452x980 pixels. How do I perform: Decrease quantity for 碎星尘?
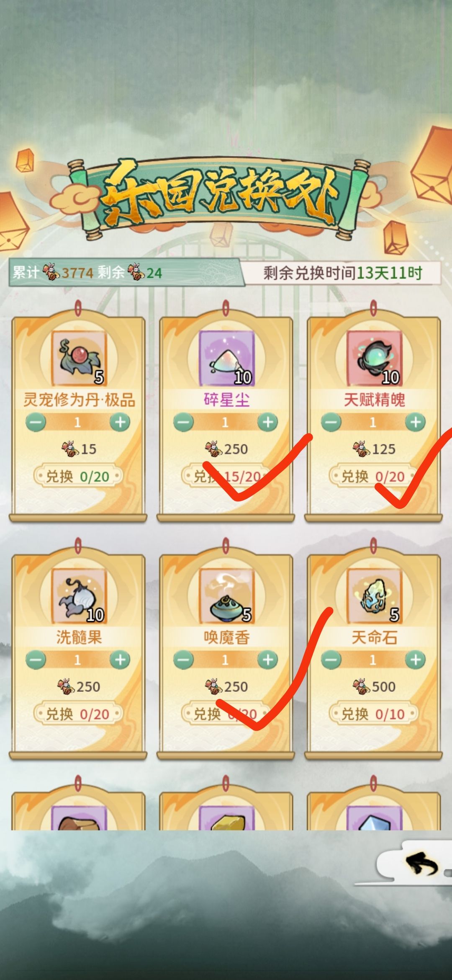coord(183,422)
